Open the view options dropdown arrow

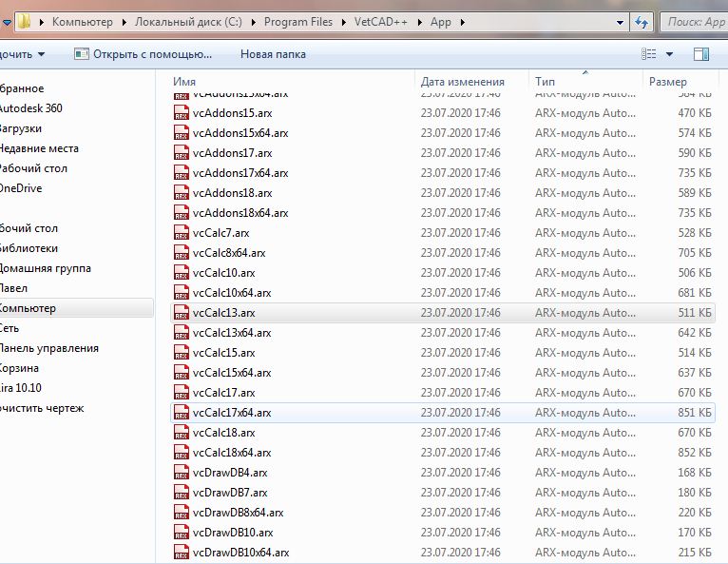coord(669,54)
